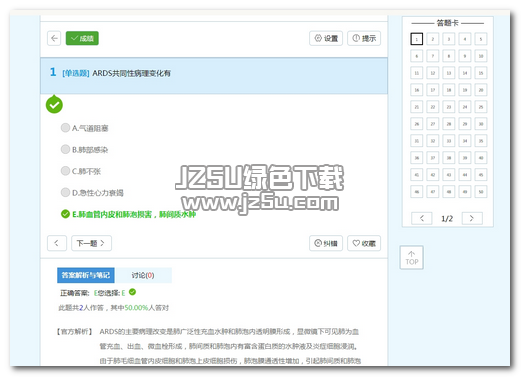
Task: Jump to question 20 on answer card
Action: point(481,90)
